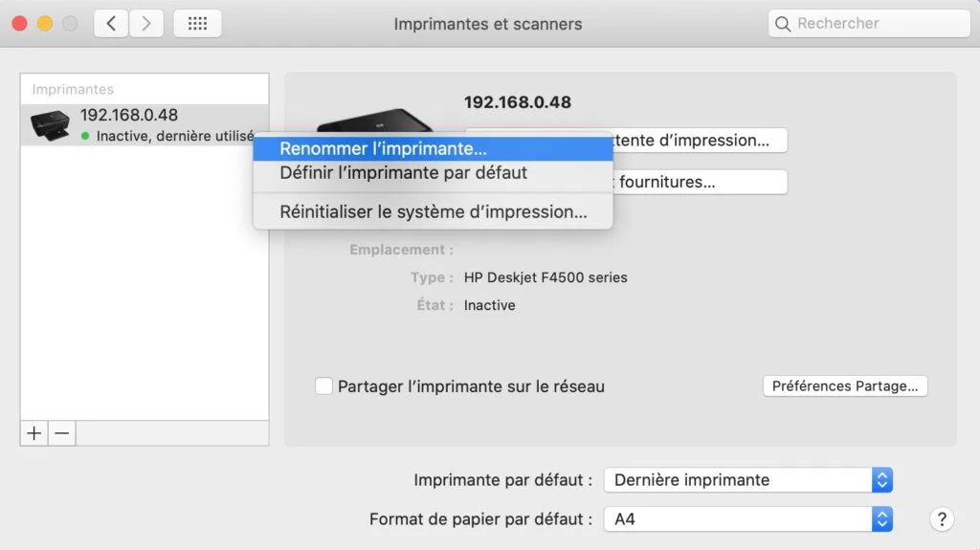Open the print queue button ending d'impression…
The width and height of the screenshot is (980, 550).
pyautogui.click(x=700, y=140)
